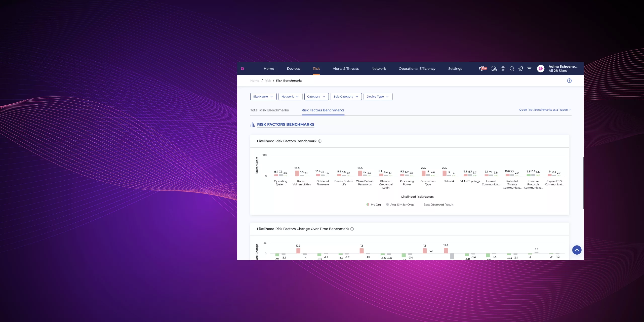Expand the Device Type dropdown

[x=378, y=97]
